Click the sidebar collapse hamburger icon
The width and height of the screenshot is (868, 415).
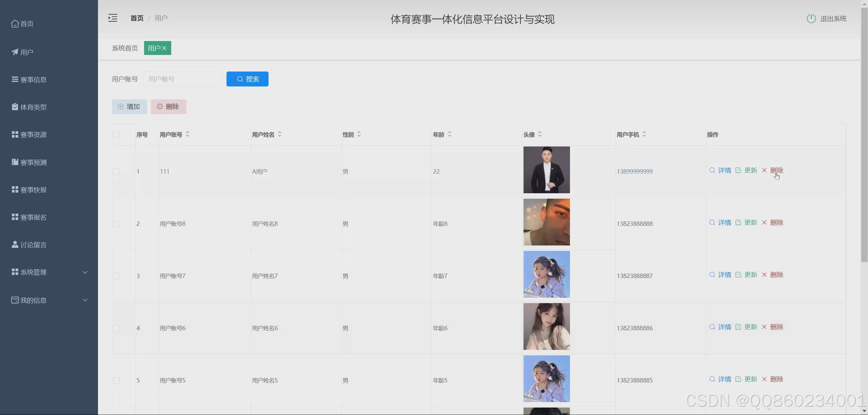coord(113,18)
